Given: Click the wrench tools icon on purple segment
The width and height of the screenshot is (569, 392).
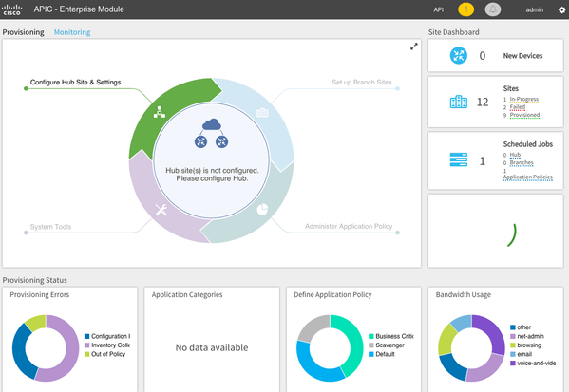Looking at the screenshot, I should (x=161, y=210).
